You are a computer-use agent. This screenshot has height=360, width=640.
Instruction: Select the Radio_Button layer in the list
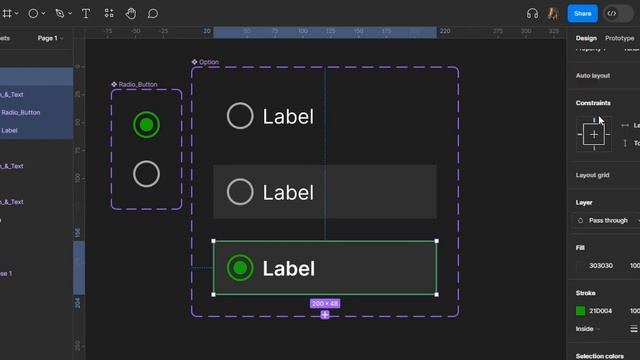[21, 112]
